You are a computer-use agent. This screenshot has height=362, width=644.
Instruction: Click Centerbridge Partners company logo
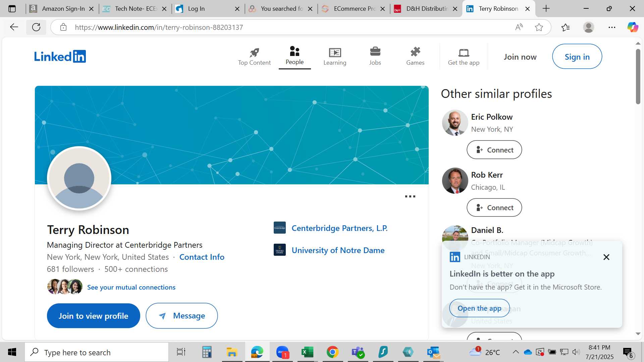tap(280, 228)
